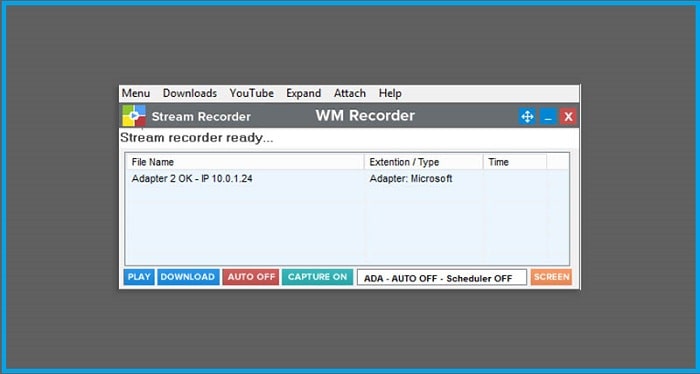700x374 pixels.
Task: Click the Extention / Type column header
Action: [x=424, y=162]
